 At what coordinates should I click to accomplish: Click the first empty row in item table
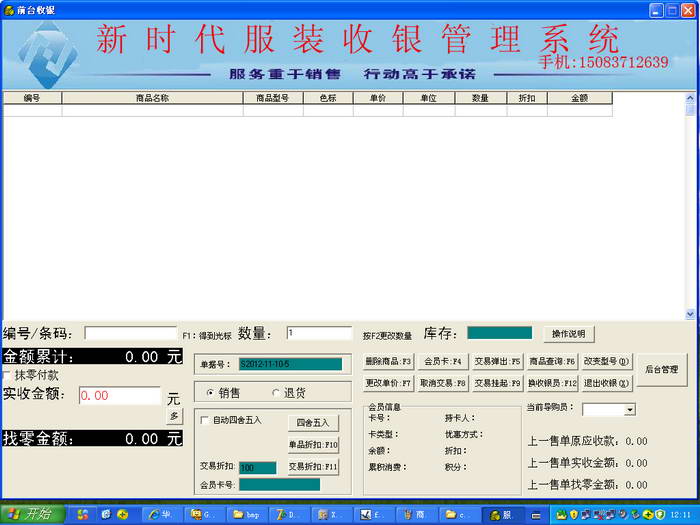click(x=308, y=110)
